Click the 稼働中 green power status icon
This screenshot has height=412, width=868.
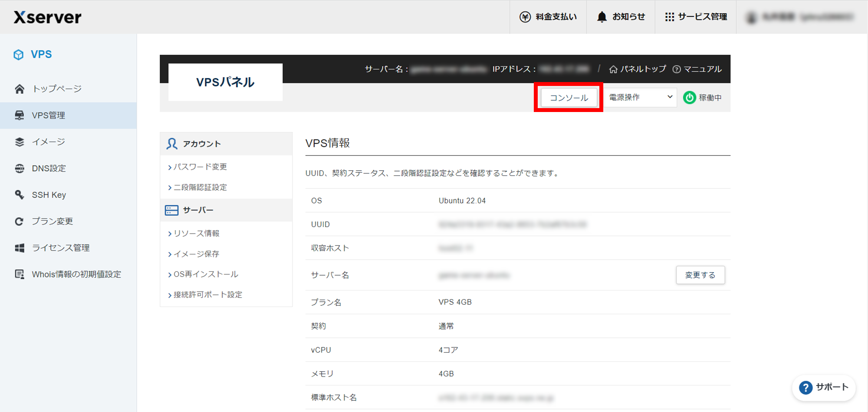[689, 97]
